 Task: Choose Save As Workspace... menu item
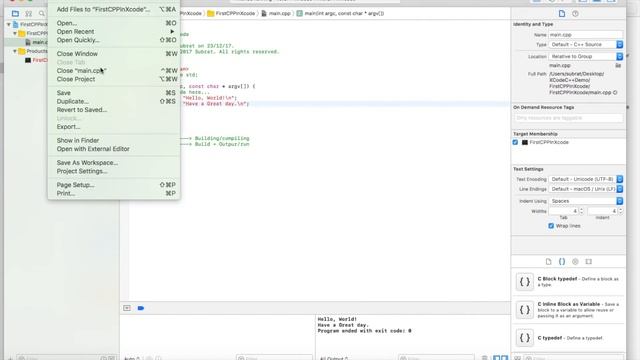pyautogui.click(x=114, y=162)
